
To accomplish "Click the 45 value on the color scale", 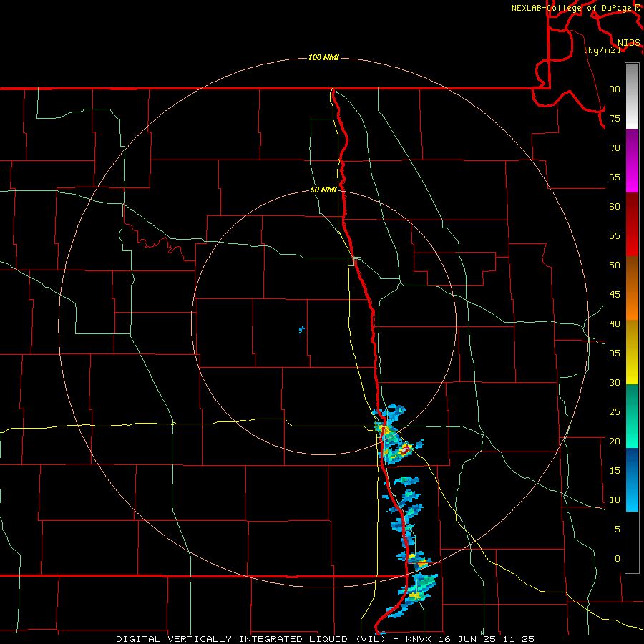I will tap(615, 295).
